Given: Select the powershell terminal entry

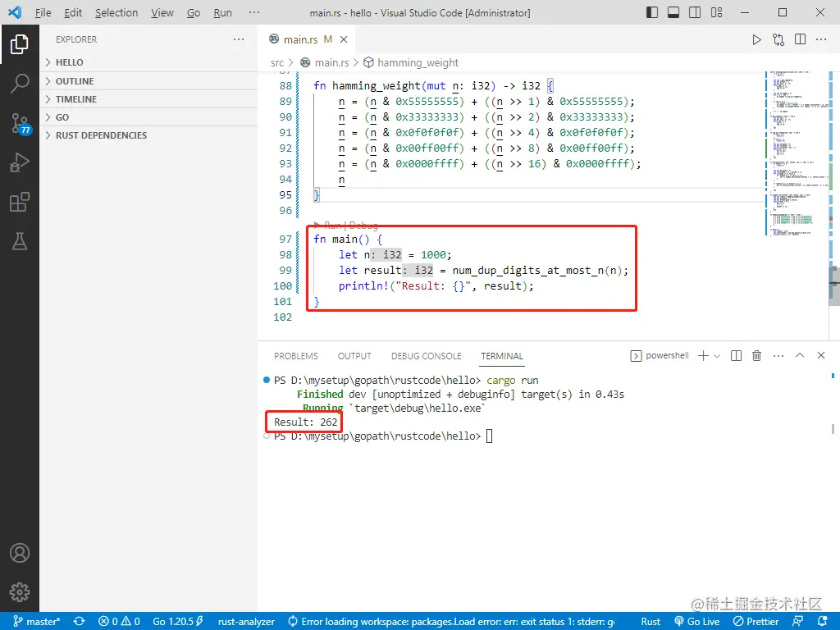Looking at the screenshot, I should pyautogui.click(x=660, y=356).
